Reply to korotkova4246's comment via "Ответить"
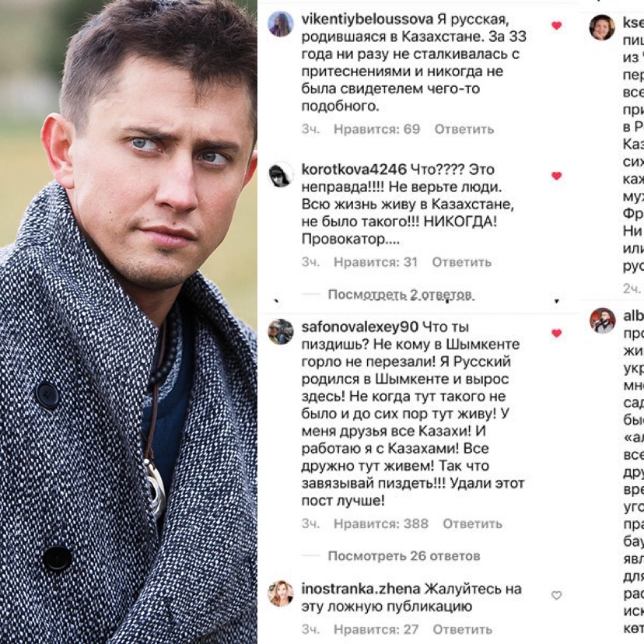The height and width of the screenshot is (644, 644). click(462, 262)
